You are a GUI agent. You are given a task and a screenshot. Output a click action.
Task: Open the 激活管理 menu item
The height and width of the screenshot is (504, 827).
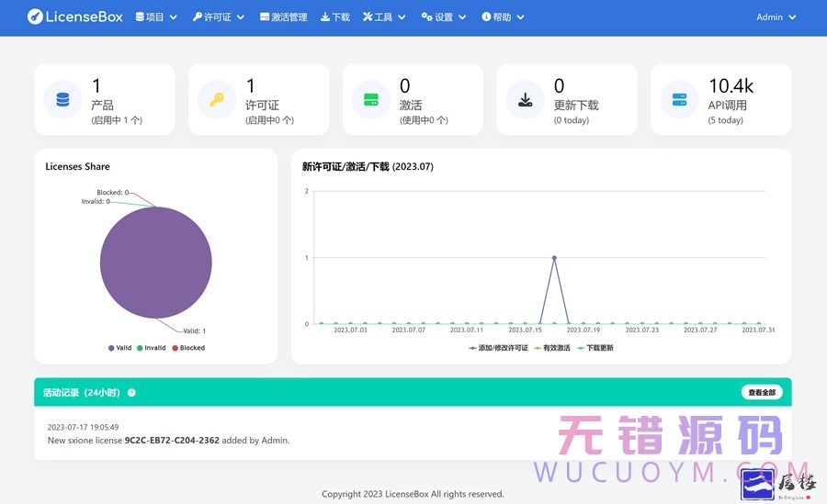point(283,17)
